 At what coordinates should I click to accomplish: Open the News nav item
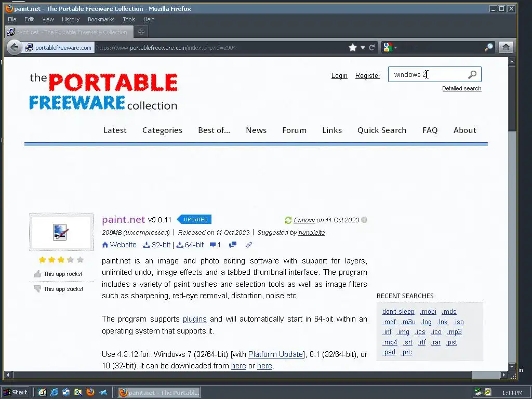pyautogui.click(x=256, y=130)
